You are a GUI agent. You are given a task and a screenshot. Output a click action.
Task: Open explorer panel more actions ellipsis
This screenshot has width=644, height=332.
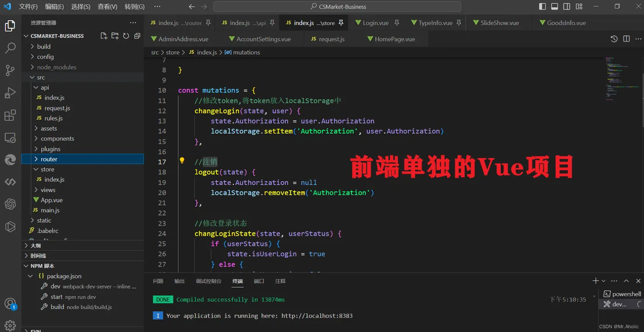tap(133, 23)
